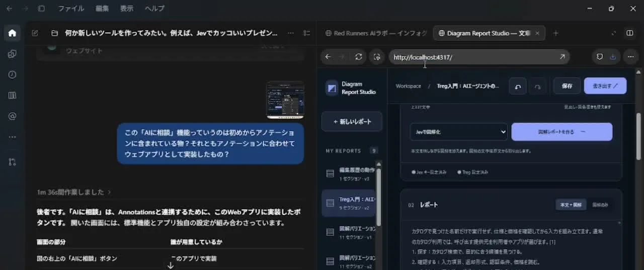Switch to the Red Runners AIラボ tab
This screenshot has width=644, height=270.
click(x=376, y=33)
